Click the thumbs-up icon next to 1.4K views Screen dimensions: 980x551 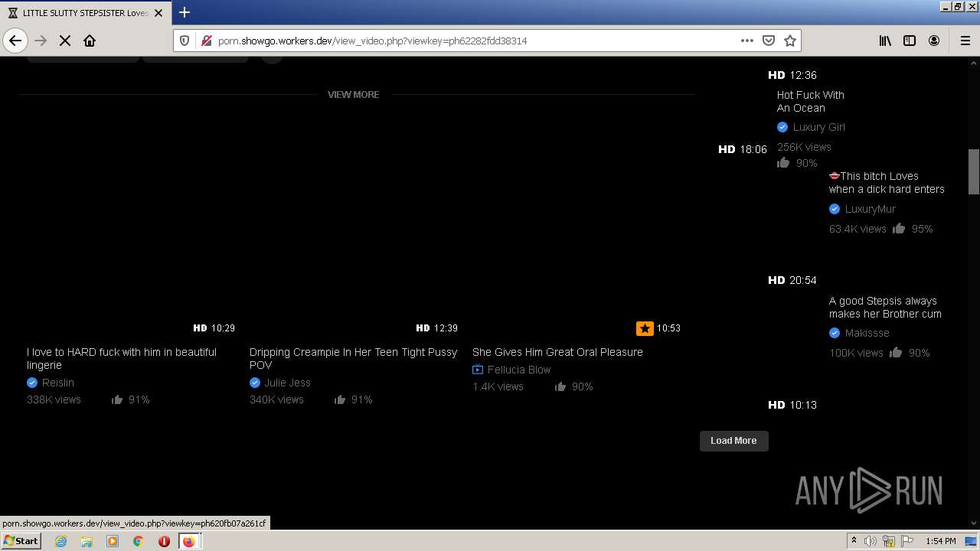click(x=560, y=386)
